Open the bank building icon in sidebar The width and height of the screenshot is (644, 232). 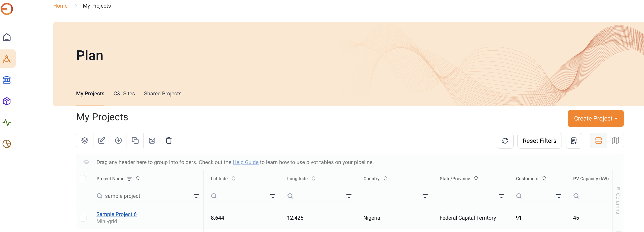7,80
